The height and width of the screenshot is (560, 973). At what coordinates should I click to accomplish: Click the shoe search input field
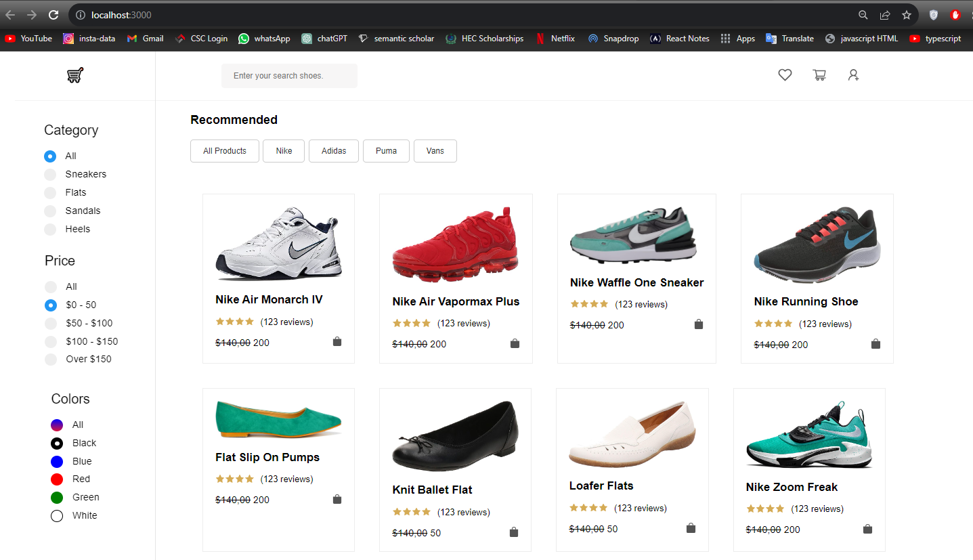289,76
